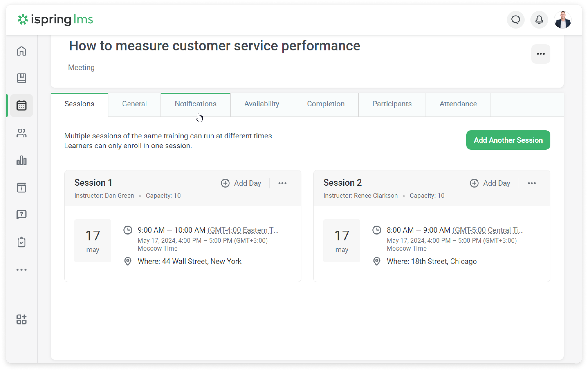Open Session 2 options three-dots menu
588x371 pixels.
532,183
